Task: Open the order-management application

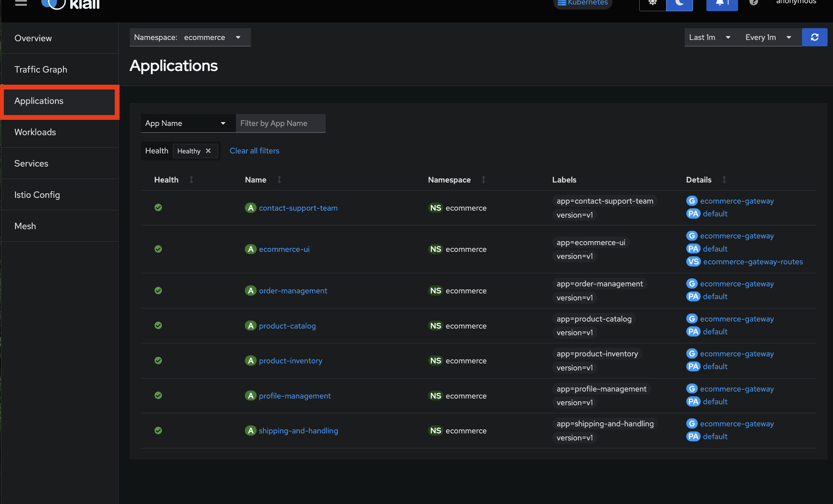Action: coord(293,291)
